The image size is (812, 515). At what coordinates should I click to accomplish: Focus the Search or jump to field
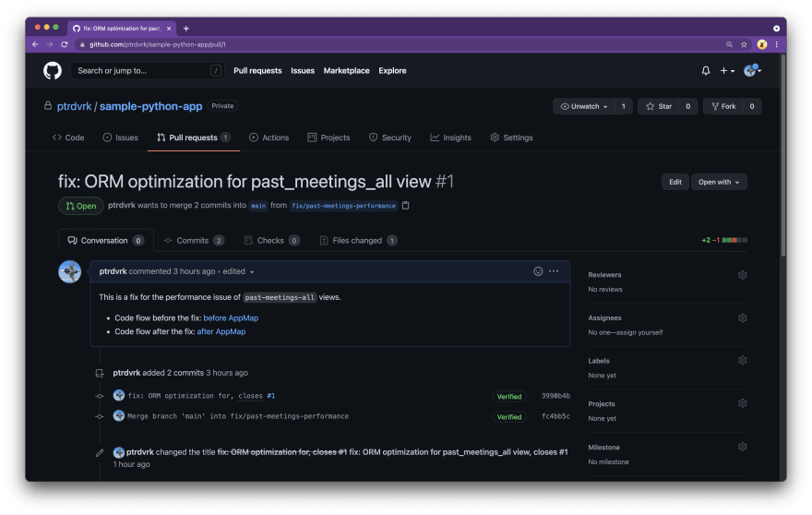tap(148, 71)
